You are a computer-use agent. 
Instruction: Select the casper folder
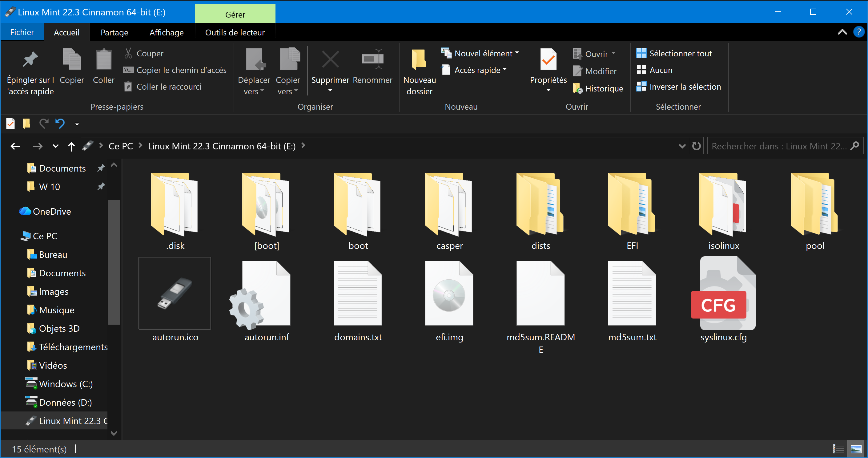coord(449,212)
